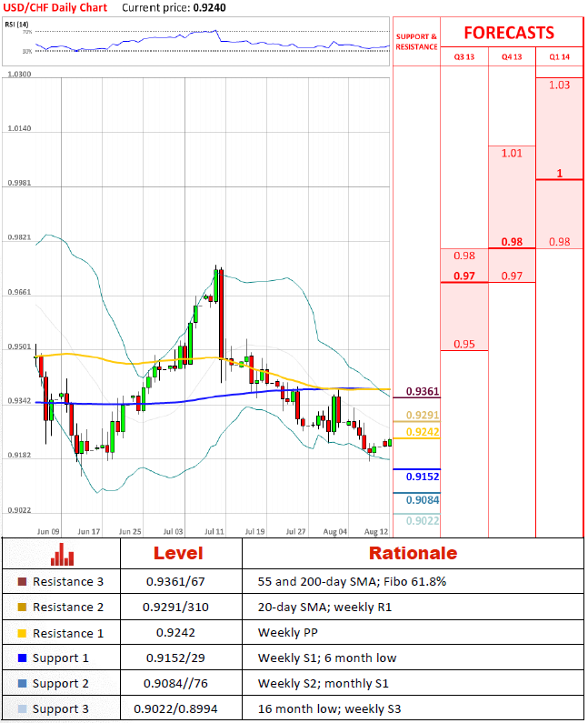Click the 1.03 forecast value in Q1 14
Image resolution: width=588 pixels, height=723 pixels.
(560, 85)
